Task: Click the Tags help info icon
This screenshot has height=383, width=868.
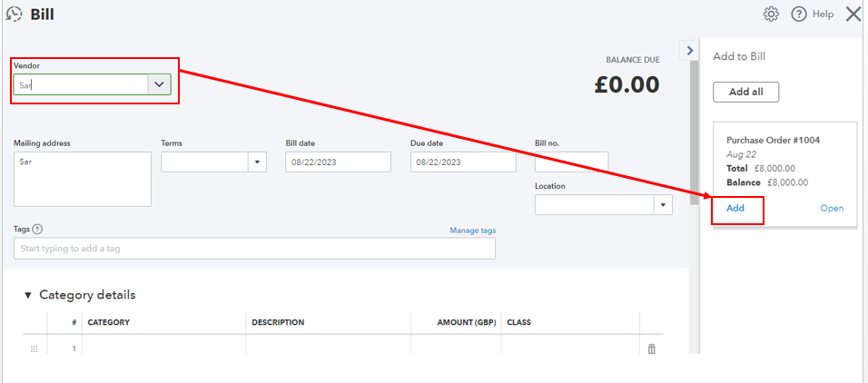Action: (37, 230)
